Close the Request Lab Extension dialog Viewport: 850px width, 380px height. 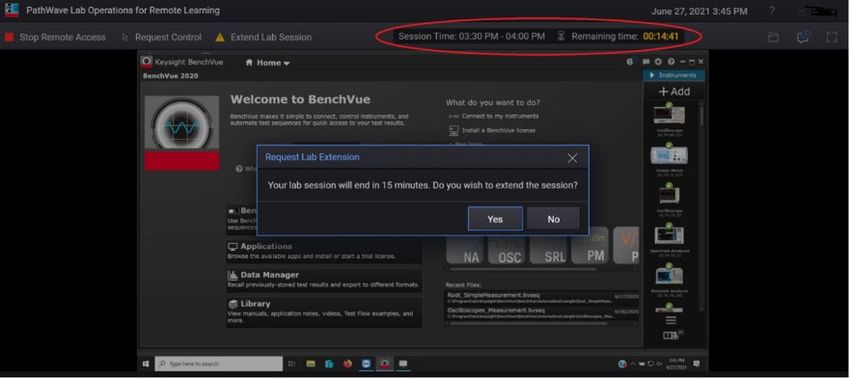pos(572,158)
